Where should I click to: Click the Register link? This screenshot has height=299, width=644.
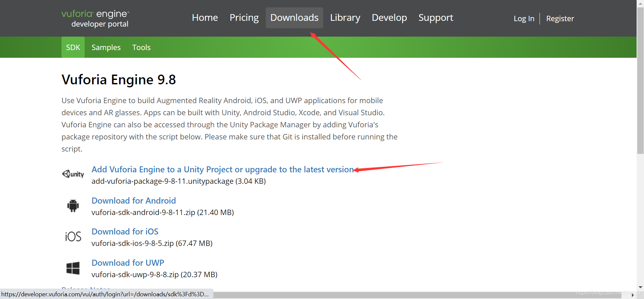560,18
